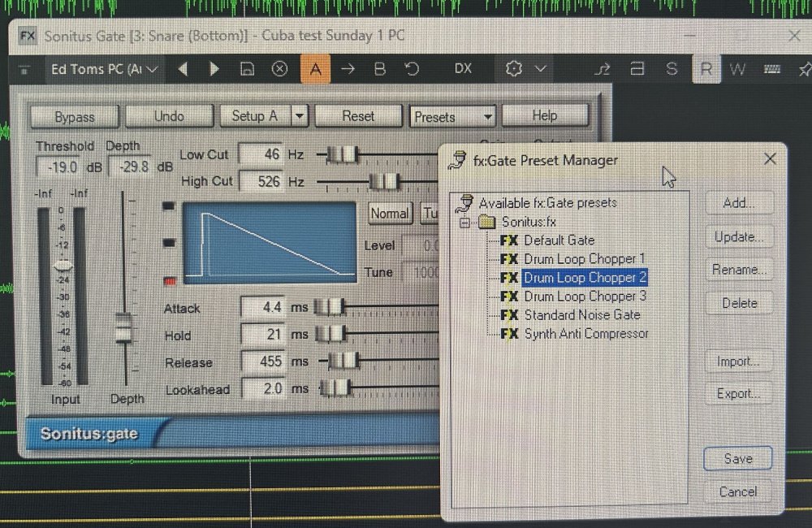Select the Standard Noise Gate preset
Viewport: 812px width, 528px height.
[582, 315]
